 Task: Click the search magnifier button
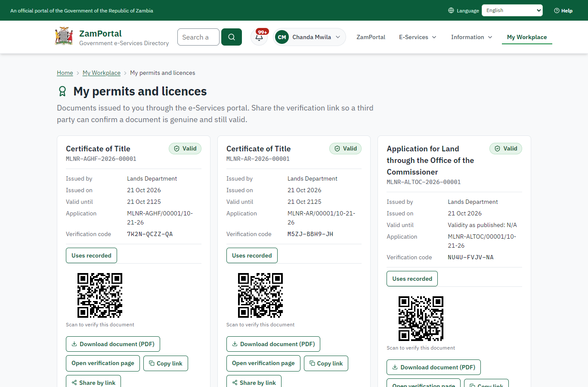click(x=232, y=37)
